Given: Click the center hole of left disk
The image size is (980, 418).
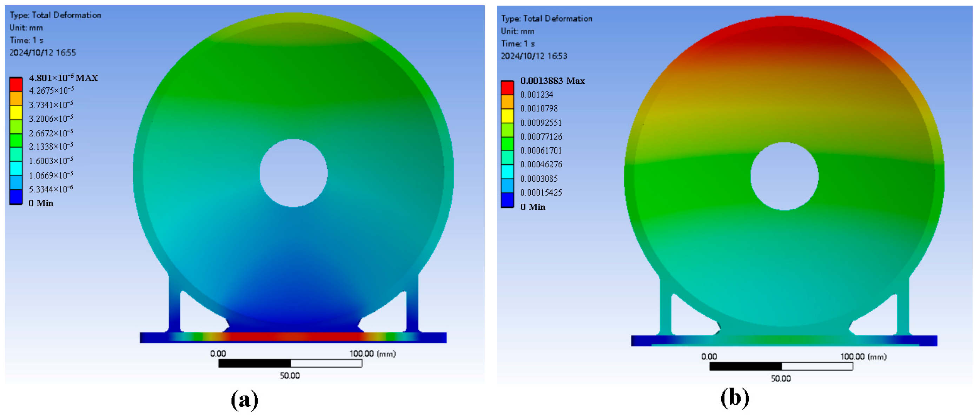Looking at the screenshot, I should click(x=293, y=173).
